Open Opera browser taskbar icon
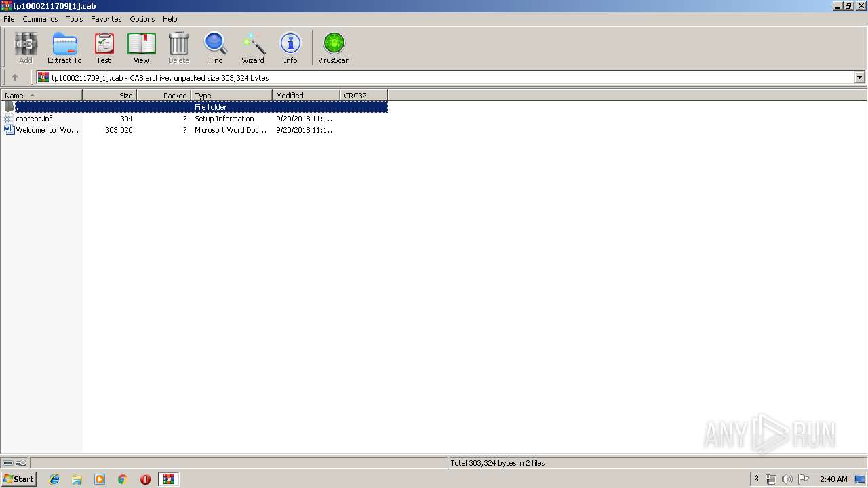This screenshot has height=488, width=868. pyautogui.click(x=145, y=479)
